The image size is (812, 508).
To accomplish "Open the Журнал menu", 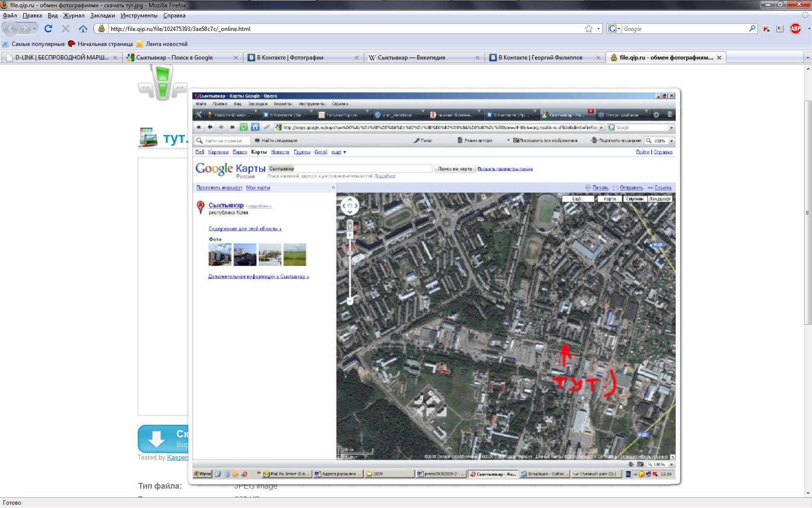I will [73, 15].
